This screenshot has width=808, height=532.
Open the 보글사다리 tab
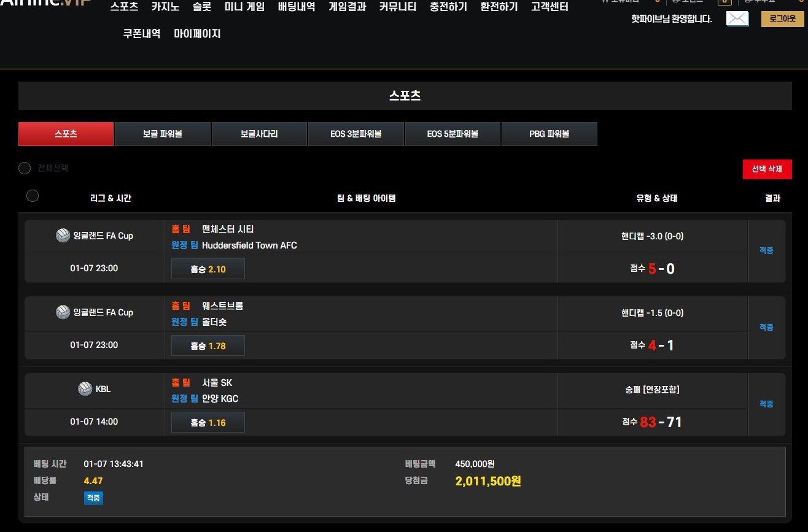pyautogui.click(x=259, y=134)
